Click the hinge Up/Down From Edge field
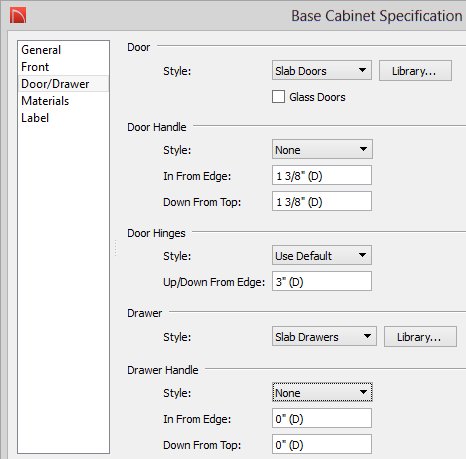The height and width of the screenshot is (459, 466). 322,281
